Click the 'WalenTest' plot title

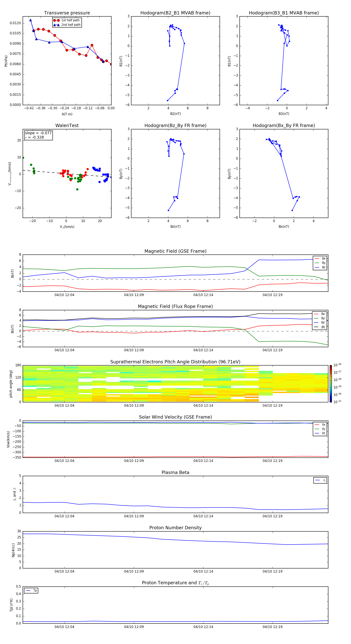point(67,125)
